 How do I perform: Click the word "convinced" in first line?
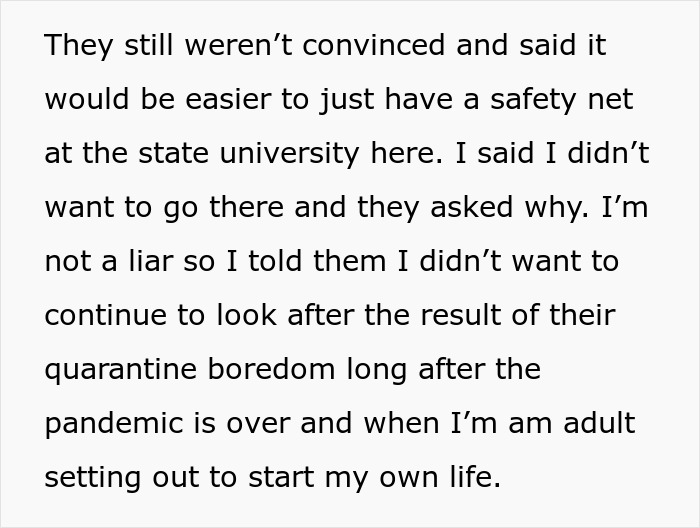[x=373, y=45]
